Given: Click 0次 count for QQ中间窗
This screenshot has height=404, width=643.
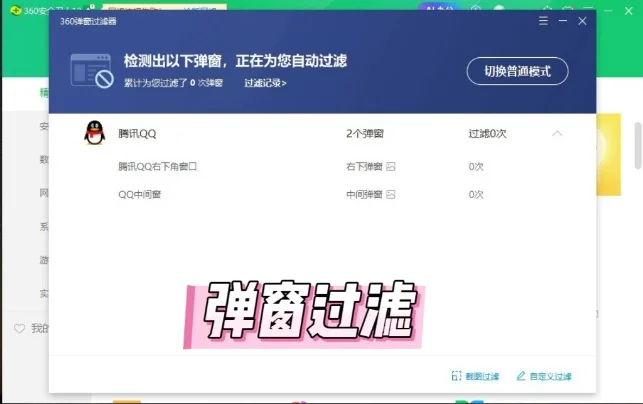Looking at the screenshot, I should coord(476,194).
